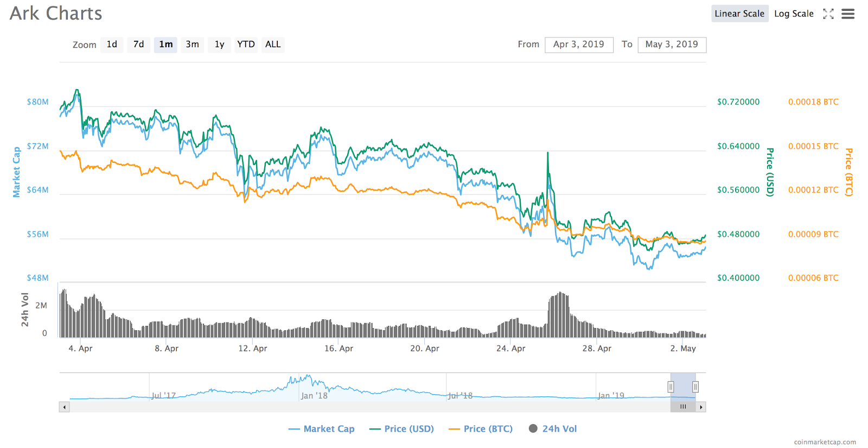Image resolution: width=868 pixels, height=448 pixels.
Task: Click the '$80M' market cap axis label
Action: pyautogui.click(x=38, y=102)
